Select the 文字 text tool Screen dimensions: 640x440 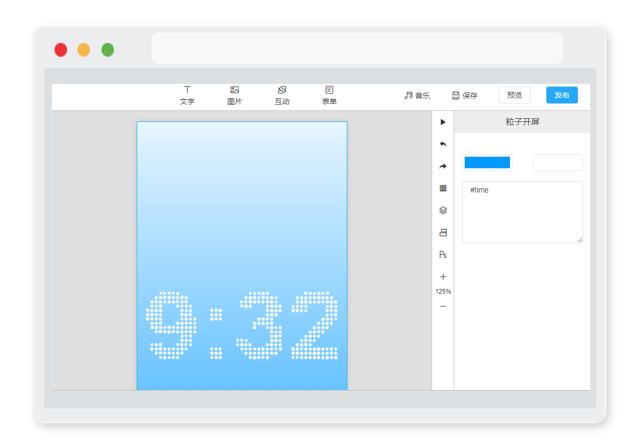(187, 95)
